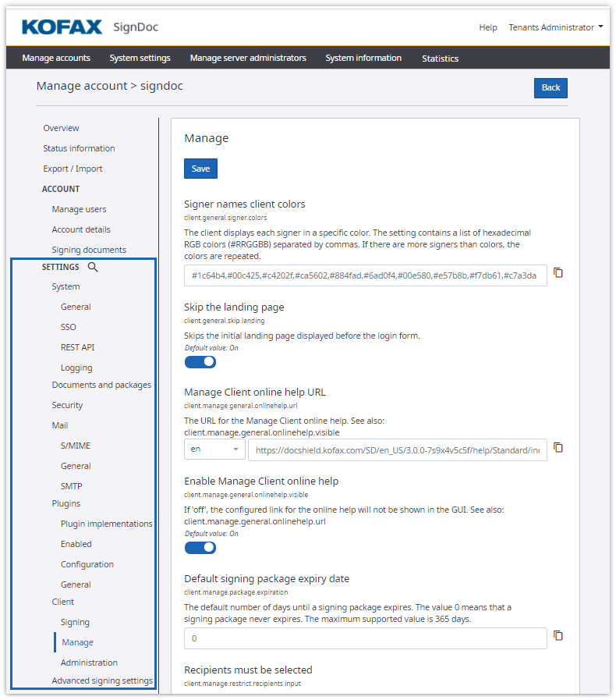The height and width of the screenshot is (700, 616).
Task: Go to the System settings tab
Action: tap(140, 59)
